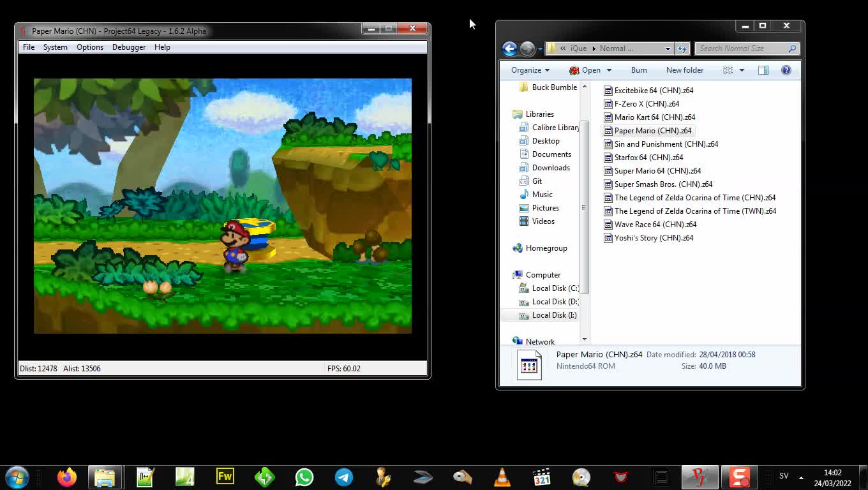
Task: Open the Organize dropdown menu
Action: pos(530,70)
